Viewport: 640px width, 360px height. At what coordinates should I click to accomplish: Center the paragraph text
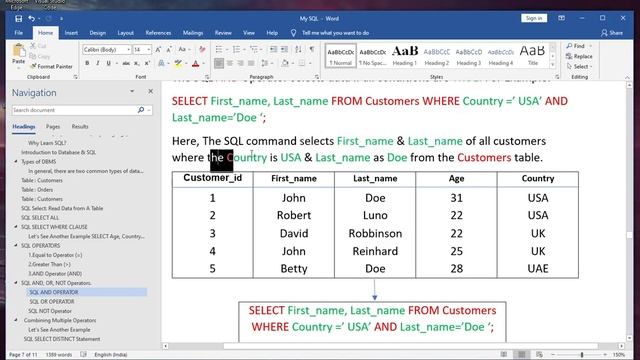[x=230, y=63]
